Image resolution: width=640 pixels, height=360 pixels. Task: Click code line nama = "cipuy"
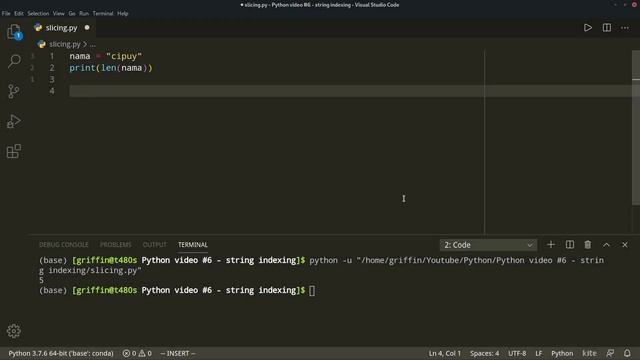(x=105, y=56)
